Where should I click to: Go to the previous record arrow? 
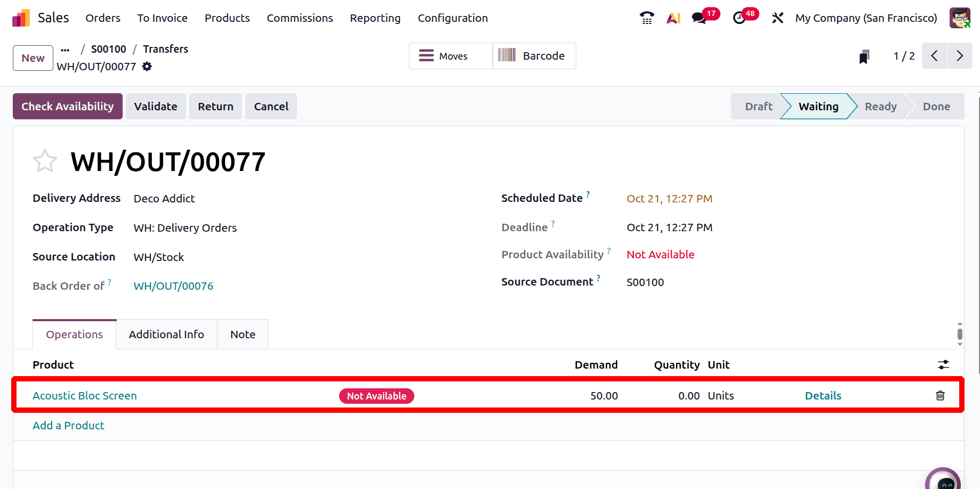pos(934,56)
